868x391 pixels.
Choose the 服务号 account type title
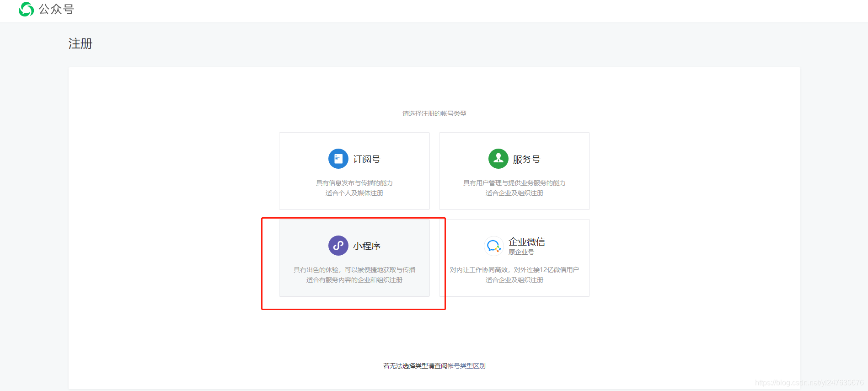527,159
